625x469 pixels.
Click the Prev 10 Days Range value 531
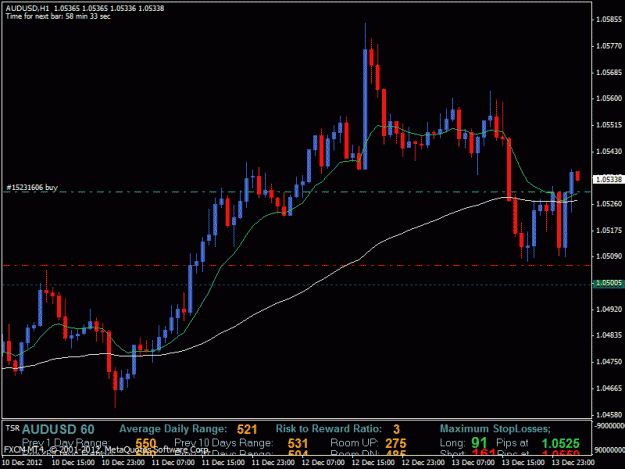coord(298,444)
